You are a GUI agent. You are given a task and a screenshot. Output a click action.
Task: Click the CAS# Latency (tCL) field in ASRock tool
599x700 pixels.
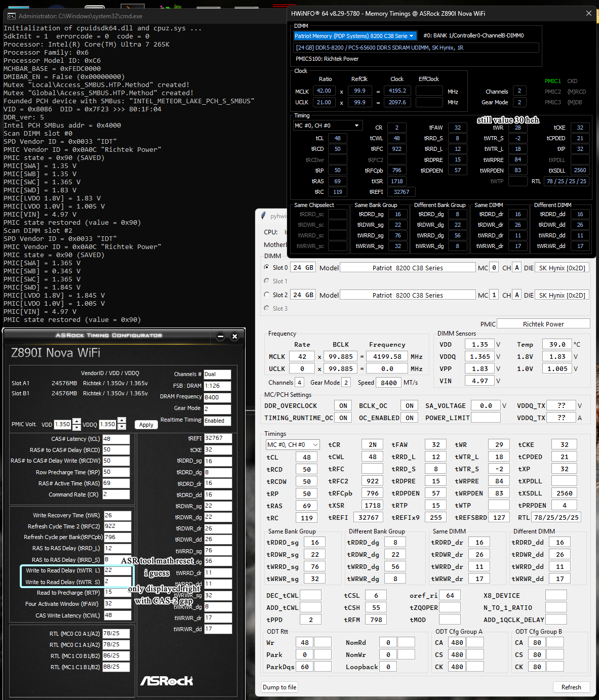116,439
